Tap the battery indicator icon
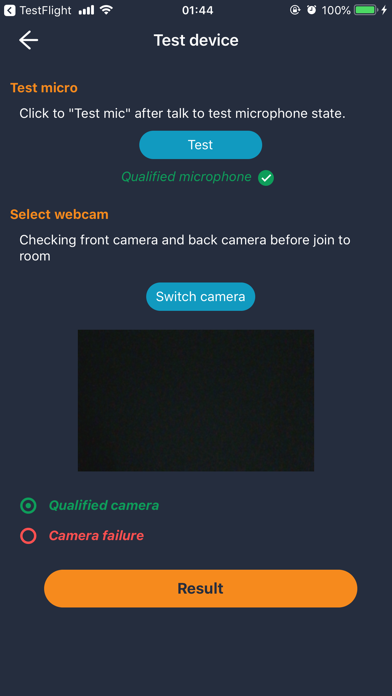The image size is (392, 696). (366, 10)
